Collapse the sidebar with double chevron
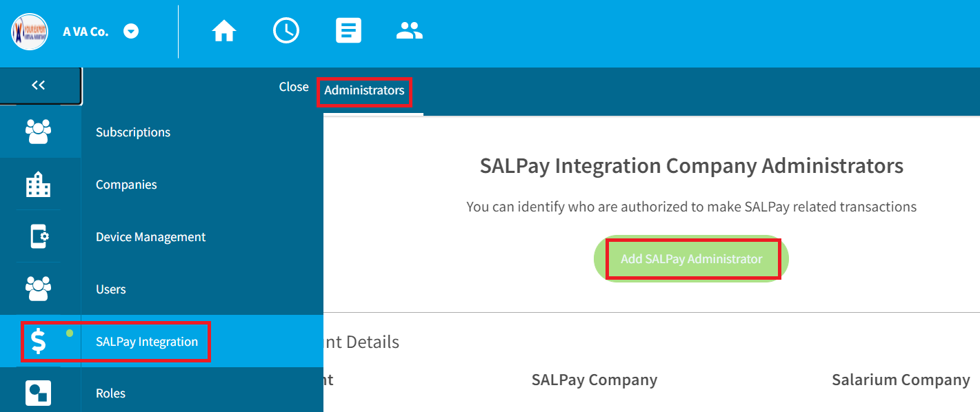The image size is (980, 412). click(x=39, y=85)
